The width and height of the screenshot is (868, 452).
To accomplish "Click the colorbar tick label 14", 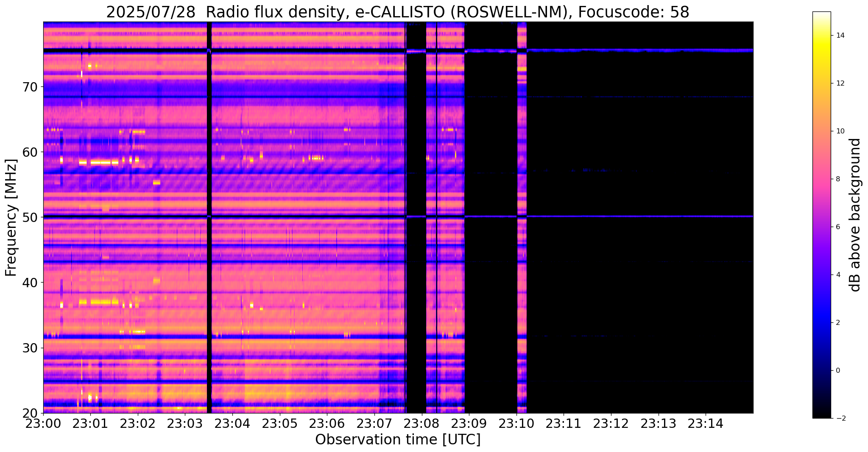I will pyautogui.click(x=840, y=36).
